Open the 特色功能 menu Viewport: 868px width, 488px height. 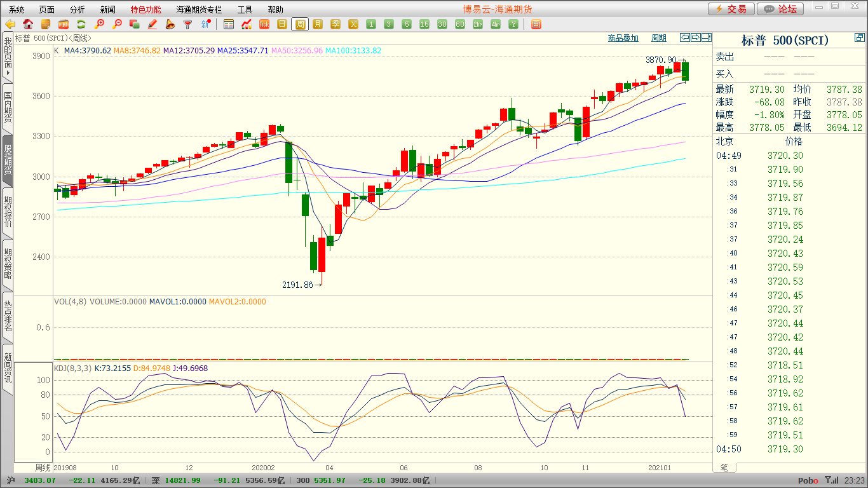point(146,10)
